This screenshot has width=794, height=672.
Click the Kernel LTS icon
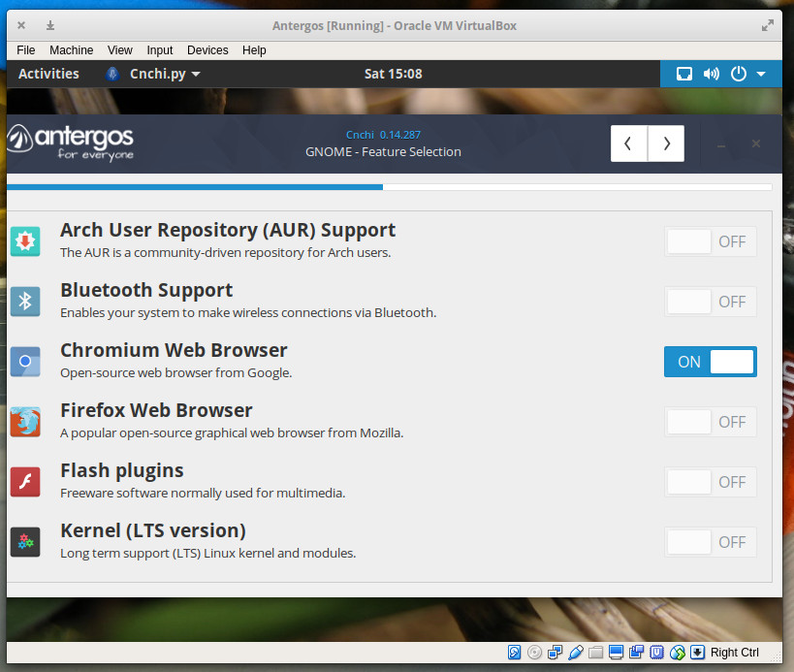tap(25, 542)
